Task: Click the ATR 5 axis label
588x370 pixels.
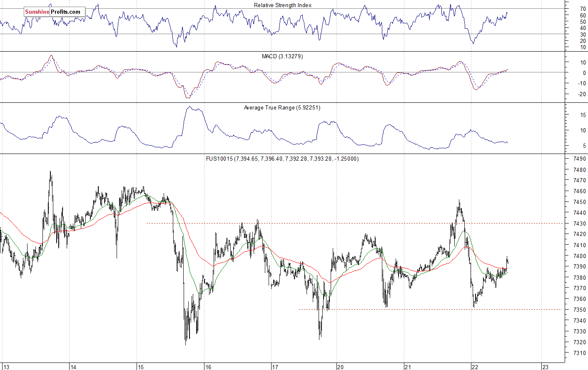Action: tap(584, 146)
